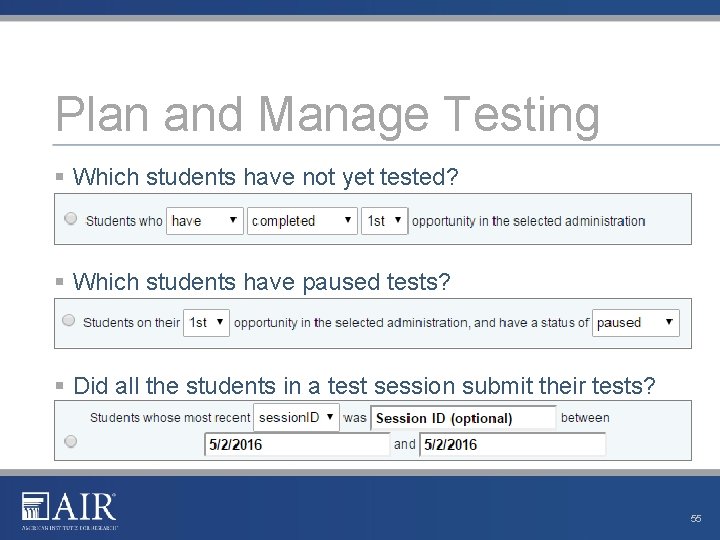The height and width of the screenshot is (540, 720).
Task: Open the "sessionID" dropdown
Action: [x=296, y=417]
